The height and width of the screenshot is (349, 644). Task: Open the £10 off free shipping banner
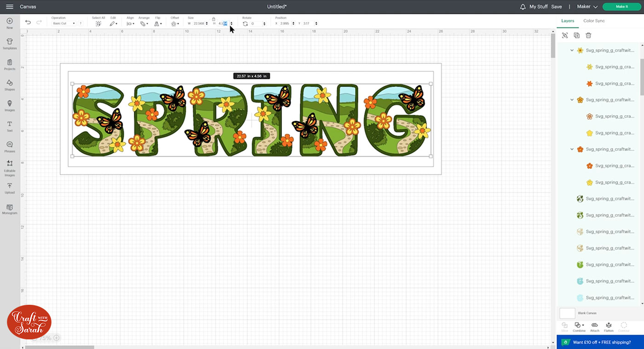600,342
